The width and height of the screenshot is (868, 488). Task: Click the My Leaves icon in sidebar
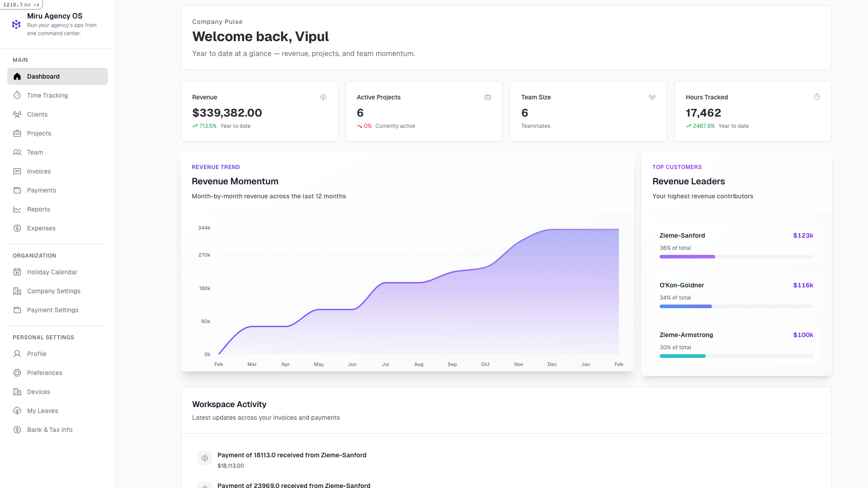[17, 411]
